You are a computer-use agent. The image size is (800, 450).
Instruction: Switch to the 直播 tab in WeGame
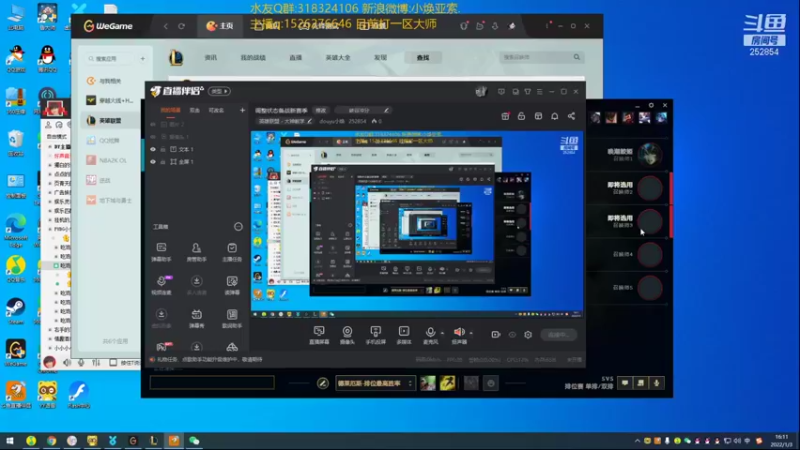click(x=295, y=58)
